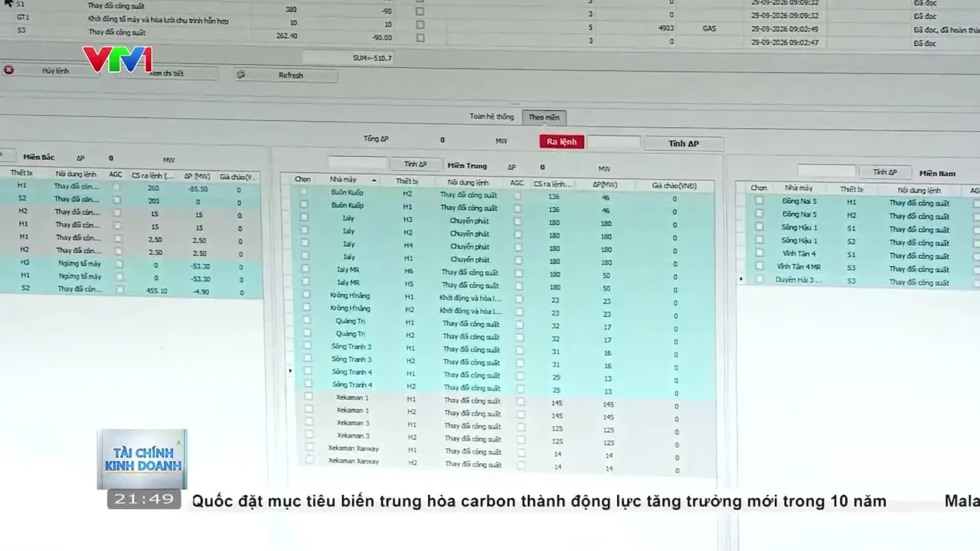980x551 pixels.
Task: Toggle AGC checkbox for Sông Tranh 3 H2 row
Action: pos(520,362)
